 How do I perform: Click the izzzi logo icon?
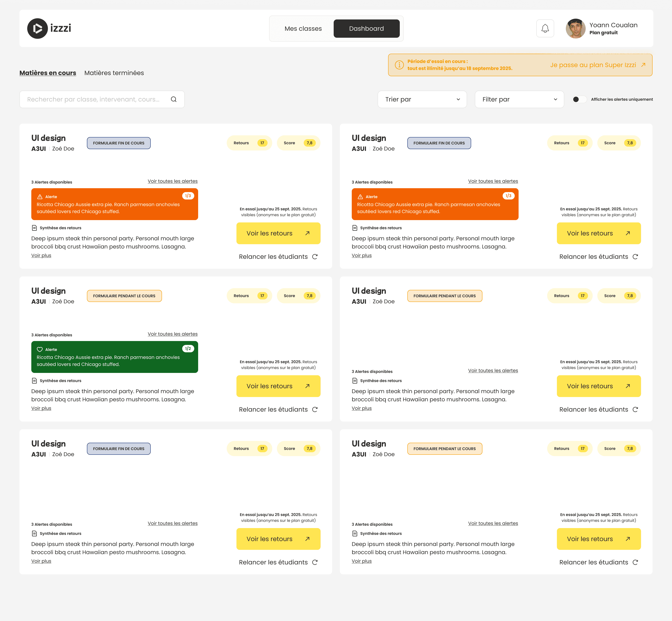tap(37, 29)
